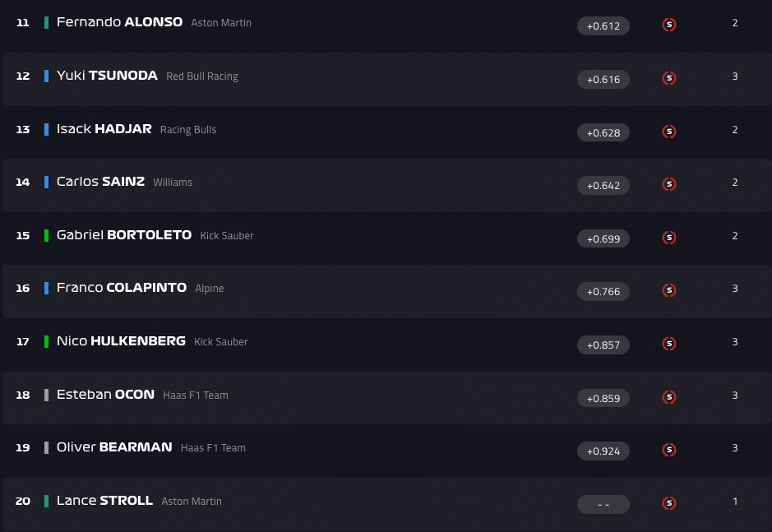Select the +0.612 gap badge
This screenshot has width=772, height=532.
tap(603, 26)
